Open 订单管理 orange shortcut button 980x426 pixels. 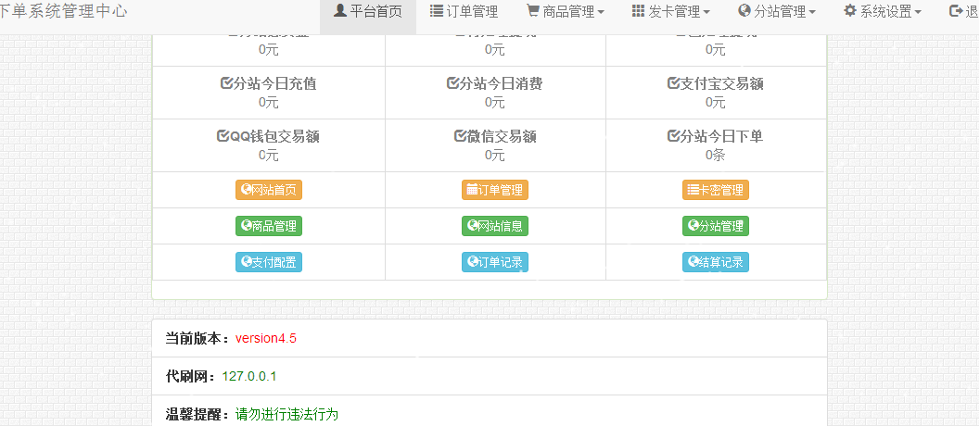coord(494,190)
